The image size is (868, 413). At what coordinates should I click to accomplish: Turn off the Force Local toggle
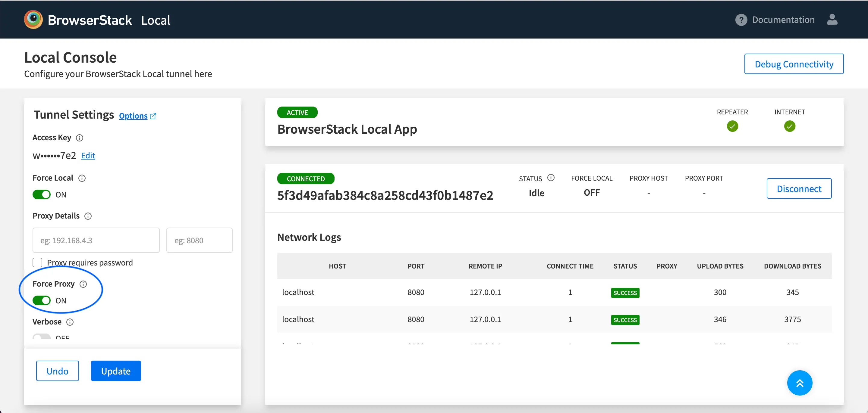tap(42, 194)
